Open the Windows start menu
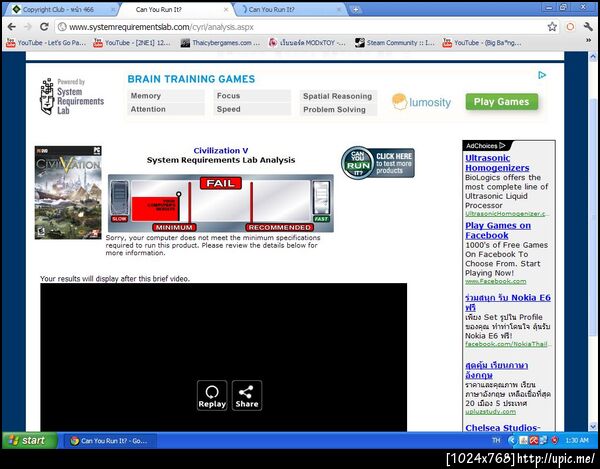This screenshot has height=469, width=600. point(30,440)
